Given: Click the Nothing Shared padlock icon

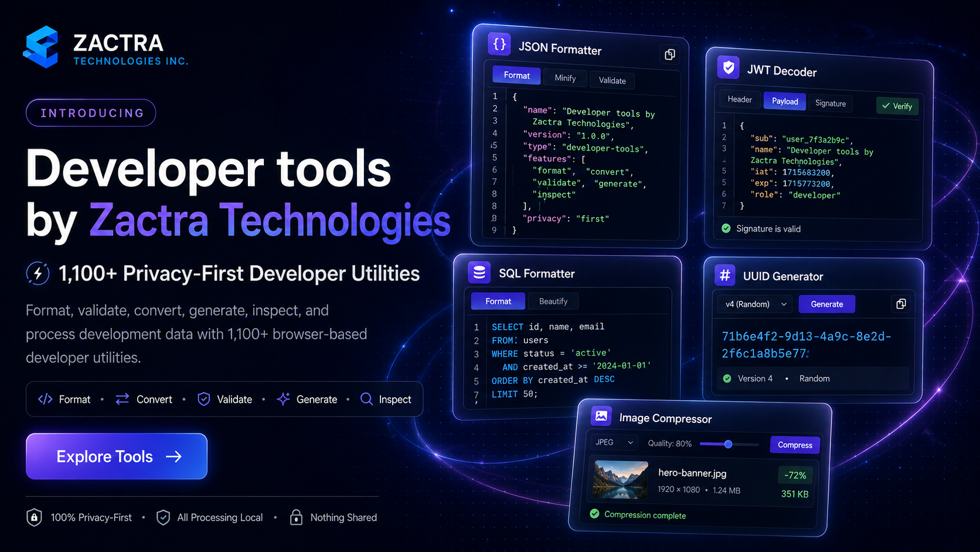Looking at the screenshot, I should (x=297, y=517).
